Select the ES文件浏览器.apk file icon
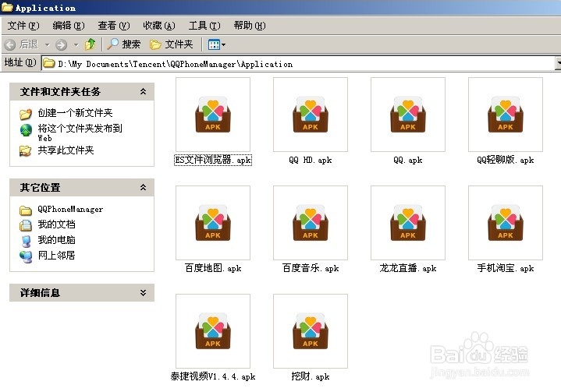Viewport: 561px width, 392px height. 213,115
